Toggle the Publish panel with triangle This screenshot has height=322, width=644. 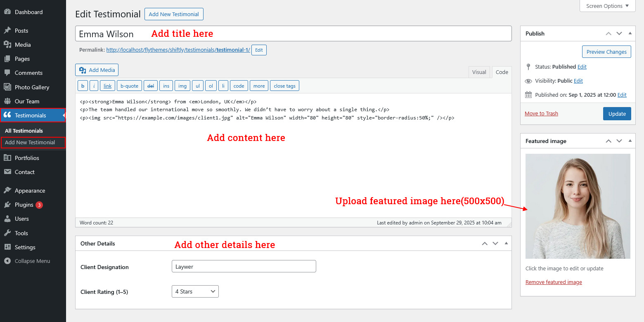click(630, 33)
